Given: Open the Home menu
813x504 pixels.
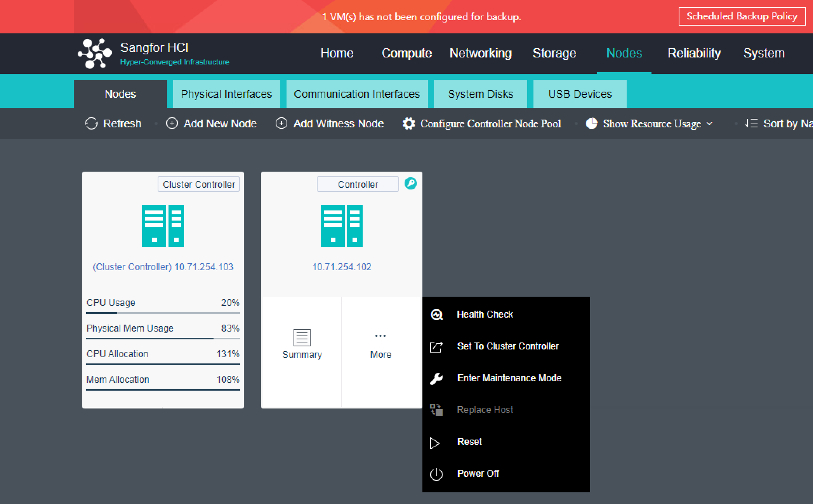Looking at the screenshot, I should click(x=337, y=53).
